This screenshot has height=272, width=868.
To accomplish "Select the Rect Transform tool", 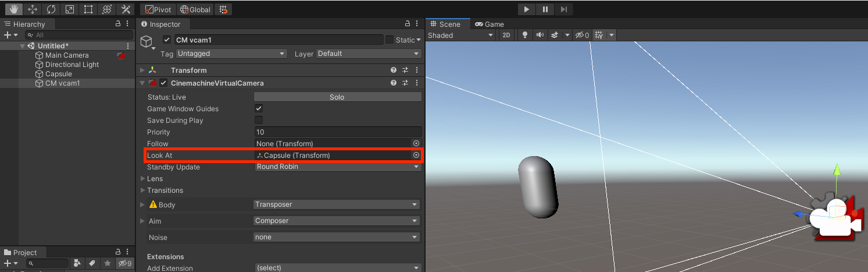I will coord(88,9).
